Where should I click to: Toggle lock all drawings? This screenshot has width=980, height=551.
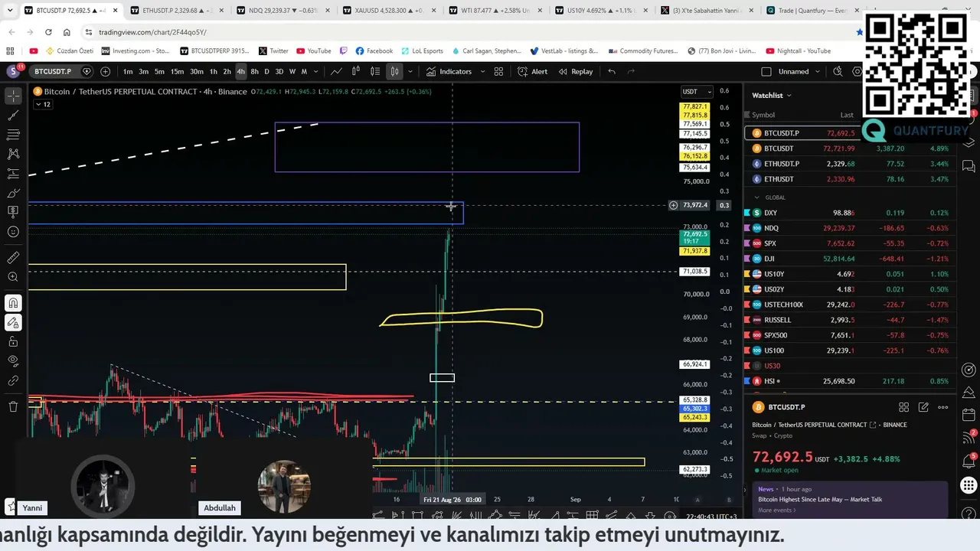click(x=13, y=341)
